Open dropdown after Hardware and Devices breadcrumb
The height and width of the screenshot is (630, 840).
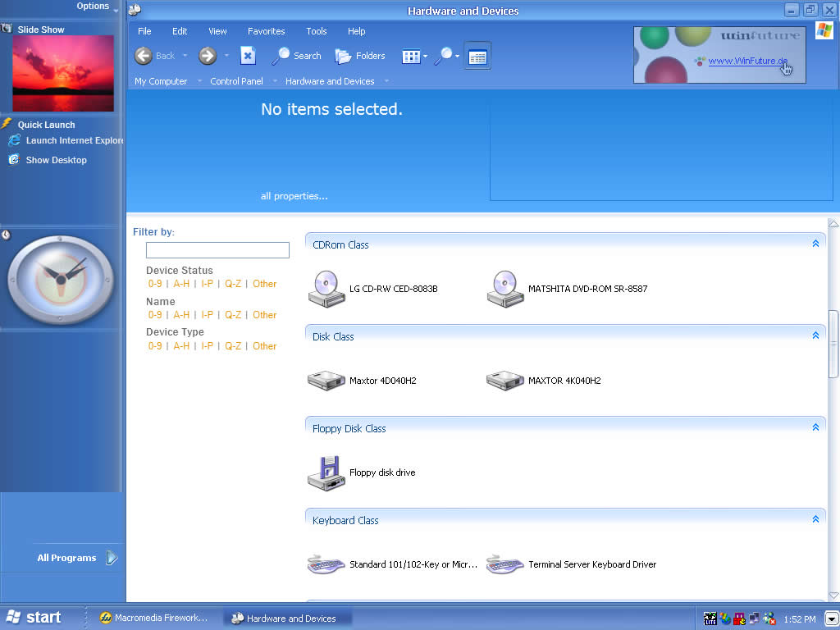point(386,81)
